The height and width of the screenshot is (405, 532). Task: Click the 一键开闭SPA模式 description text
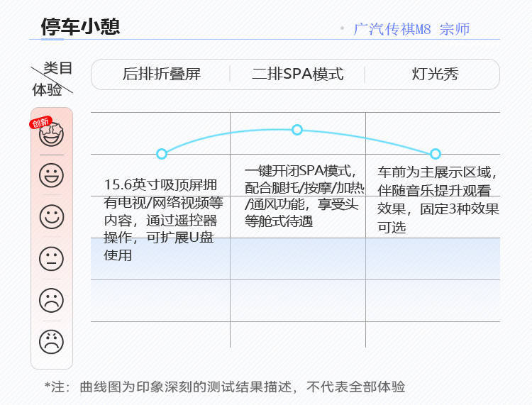click(x=301, y=196)
